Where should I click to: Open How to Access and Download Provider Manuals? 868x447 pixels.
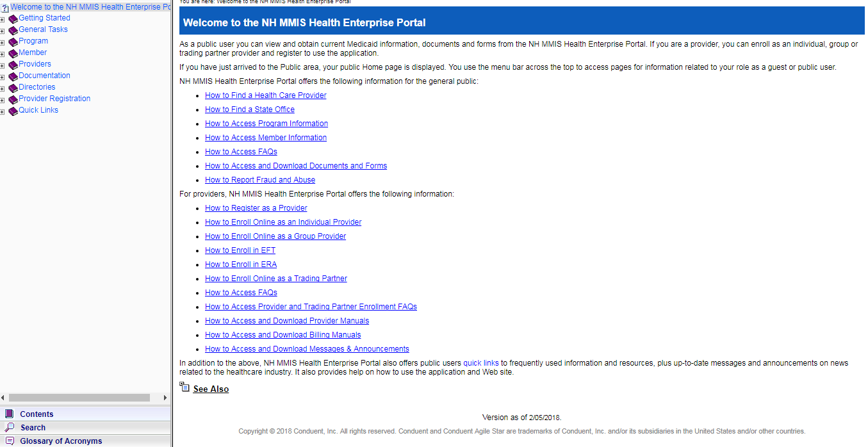287,321
